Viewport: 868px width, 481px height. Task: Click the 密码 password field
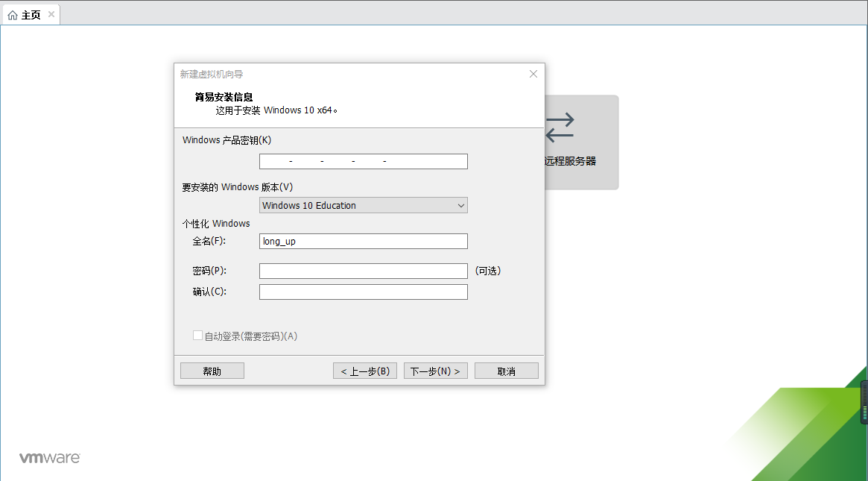(363, 271)
